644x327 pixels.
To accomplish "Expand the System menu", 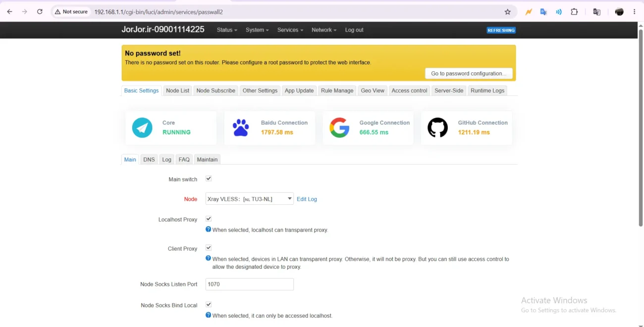I will point(257,30).
